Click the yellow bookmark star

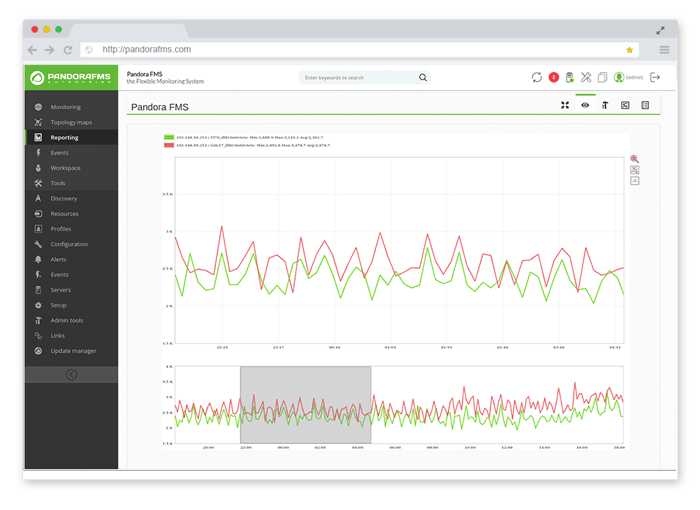(629, 50)
